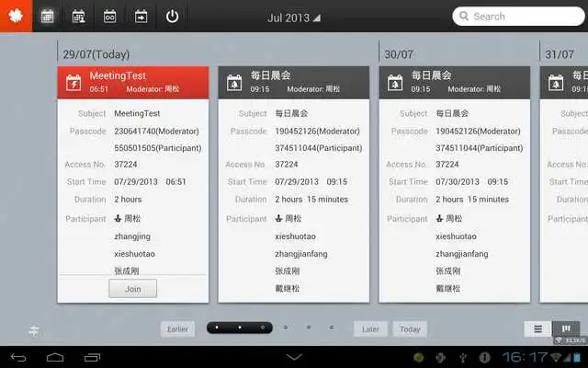Click the Join button
The height and width of the screenshot is (368, 588).
132,288
